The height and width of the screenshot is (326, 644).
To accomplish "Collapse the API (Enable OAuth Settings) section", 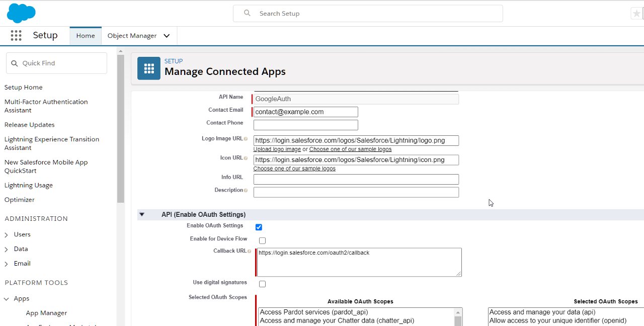I will [142, 214].
